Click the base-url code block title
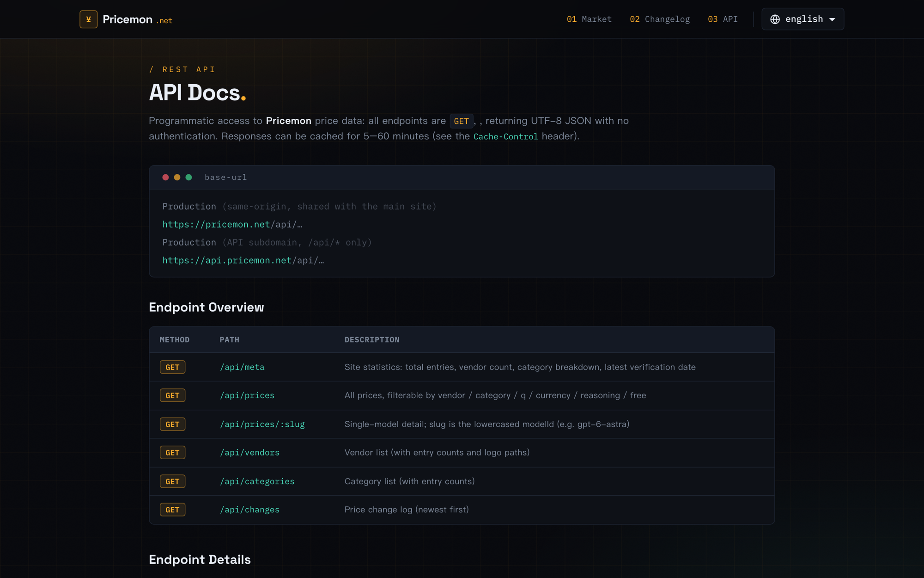 [x=226, y=177]
